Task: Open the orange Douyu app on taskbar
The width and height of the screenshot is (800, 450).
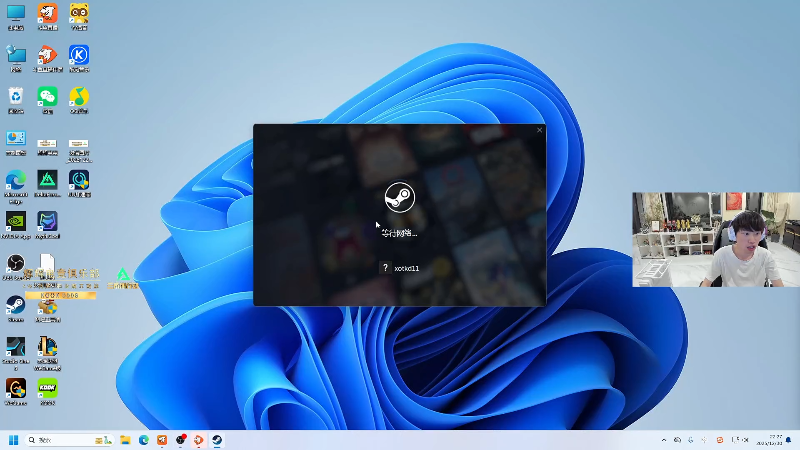Action: click(162, 440)
